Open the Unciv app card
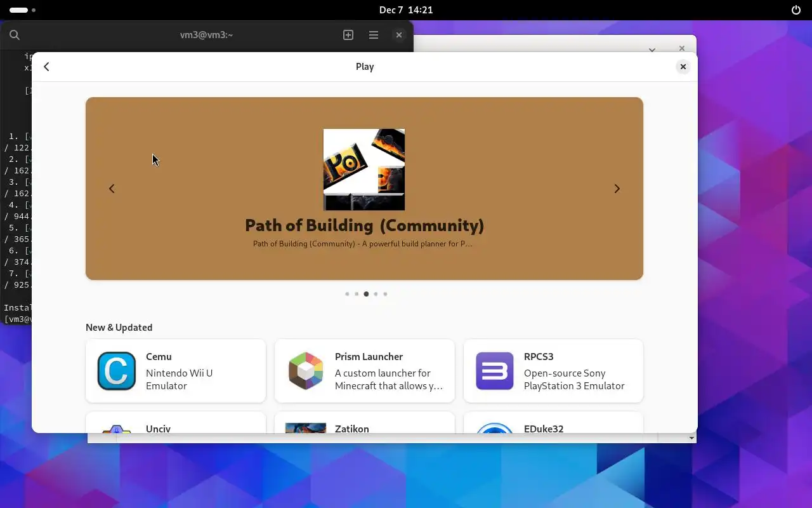812x508 pixels. click(x=176, y=423)
